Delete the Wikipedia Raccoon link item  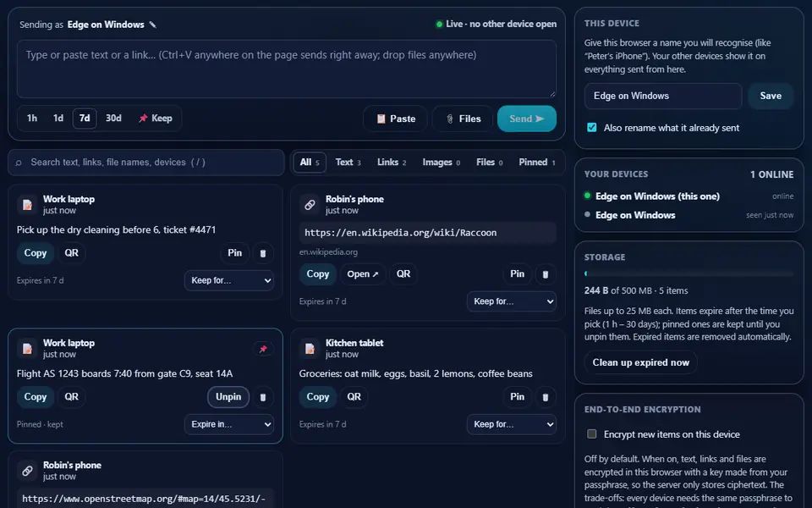coord(546,274)
